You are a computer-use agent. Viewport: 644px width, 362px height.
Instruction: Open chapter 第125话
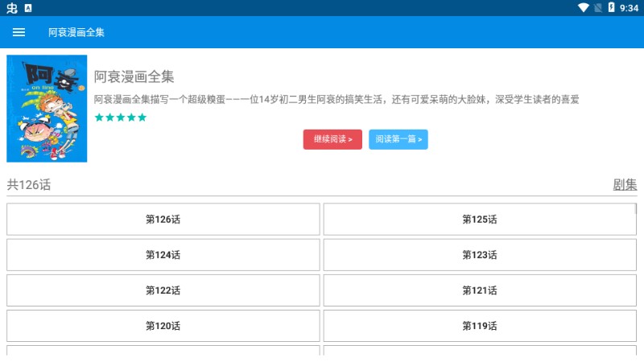tap(480, 220)
